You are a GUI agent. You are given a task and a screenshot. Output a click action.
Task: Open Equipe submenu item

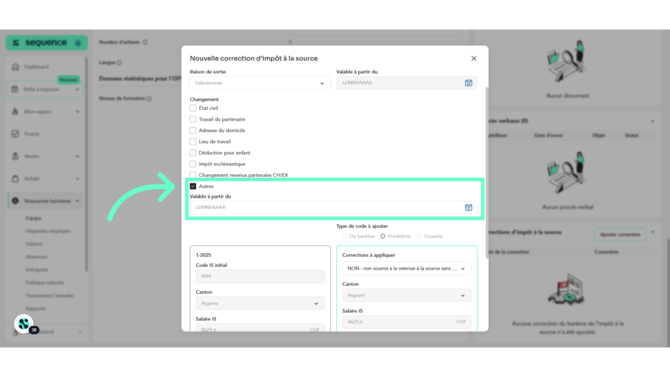[33, 218]
